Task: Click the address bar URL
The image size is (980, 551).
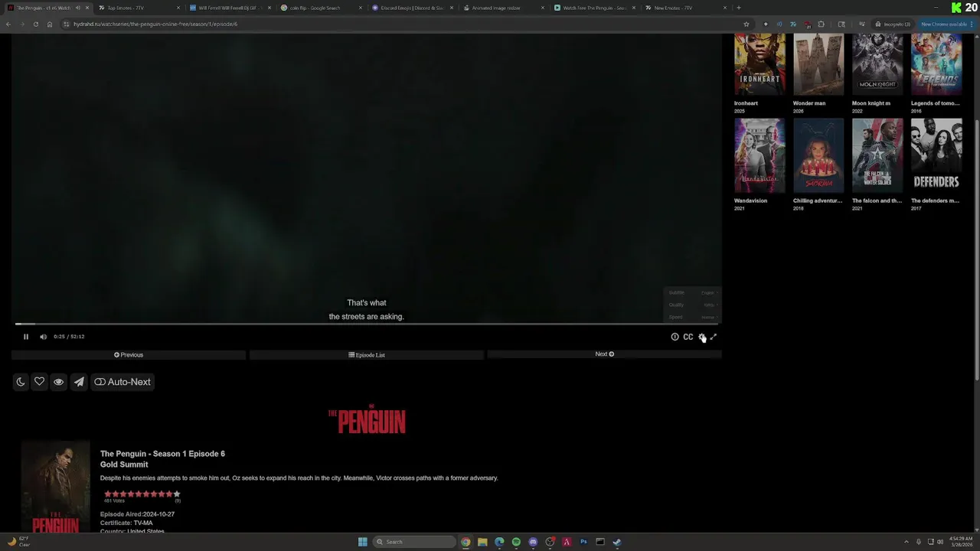Action: tap(155, 24)
